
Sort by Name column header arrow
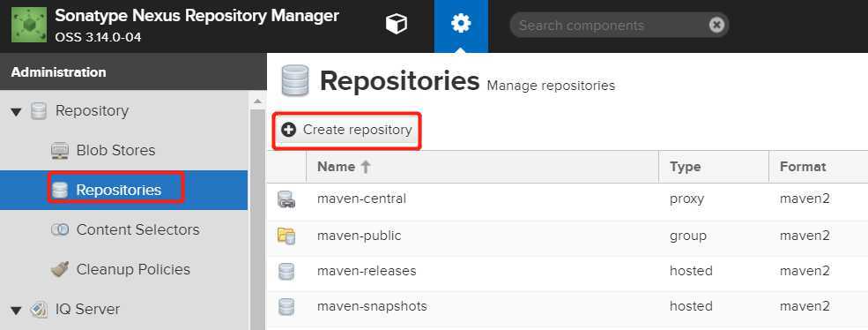pos(365,167)
